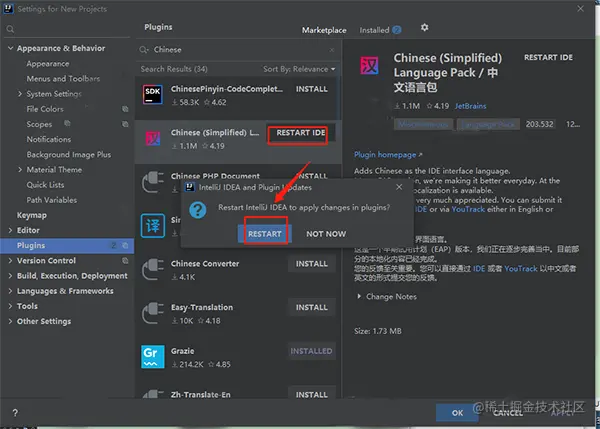Select Menus and Toolbars item

[63, 79]
